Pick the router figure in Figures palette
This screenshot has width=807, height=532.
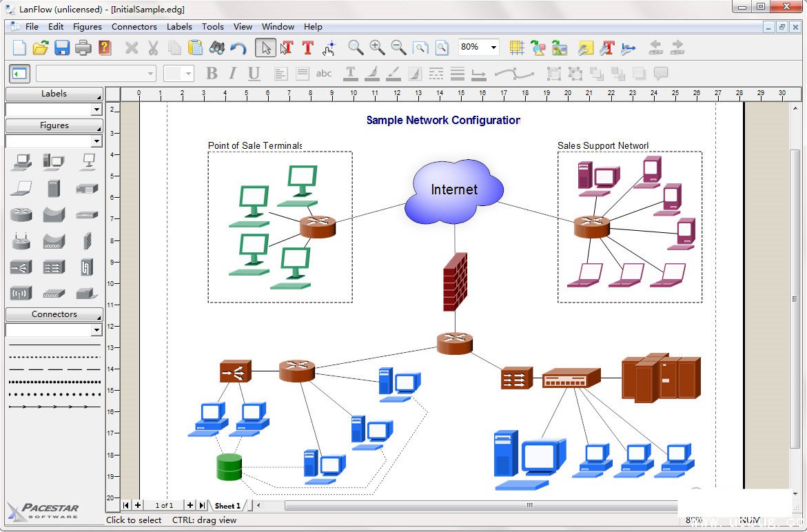pyautogui.click(x=21, y=214)
